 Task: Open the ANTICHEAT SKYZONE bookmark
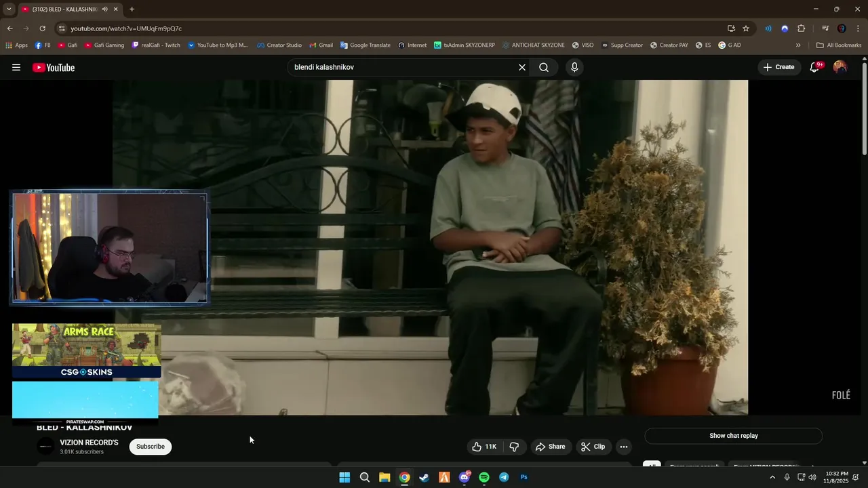(x=534, y=45)
